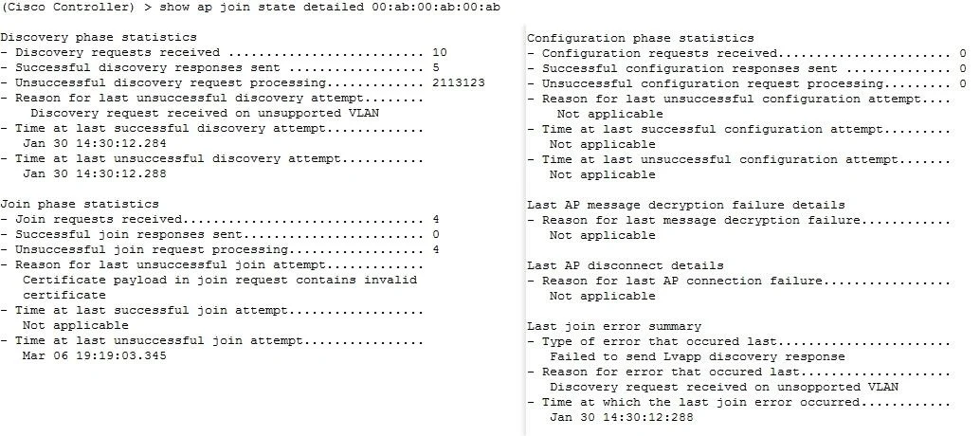Click the command prompt line text
The image size is (980, 436).
(x=252, y=8)
